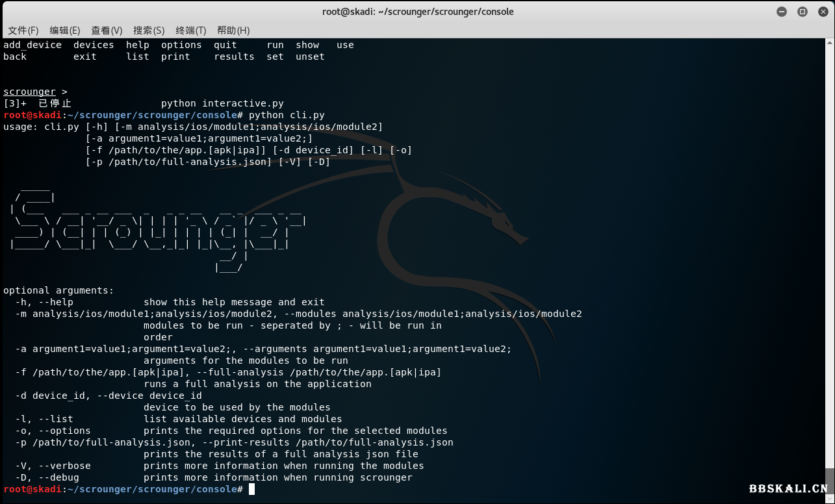
Task: Open the 终端(T) menu
Action: tap(190, 31)
